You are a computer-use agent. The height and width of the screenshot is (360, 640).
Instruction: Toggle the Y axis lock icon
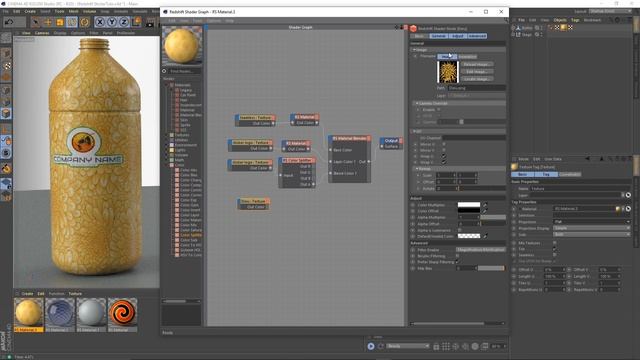coord(112,22)
